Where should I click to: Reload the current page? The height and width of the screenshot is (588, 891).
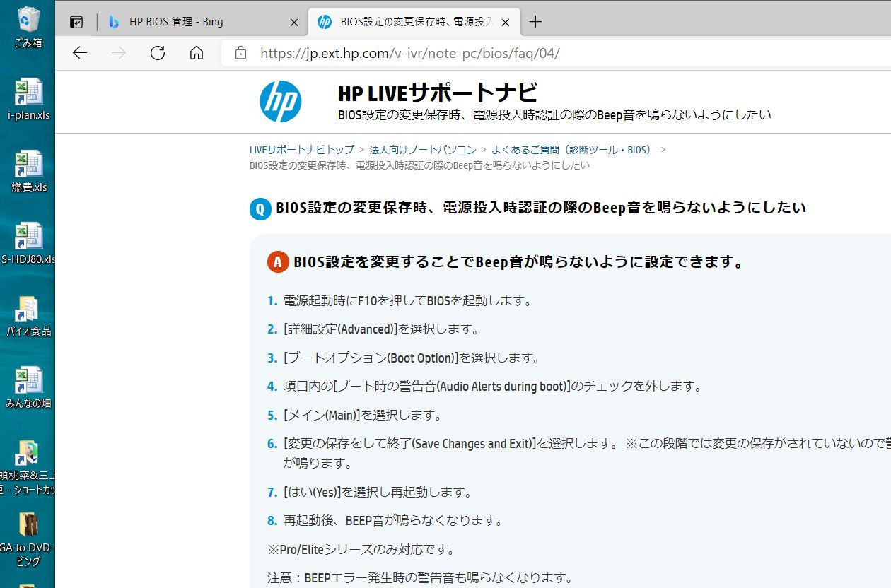158,53
